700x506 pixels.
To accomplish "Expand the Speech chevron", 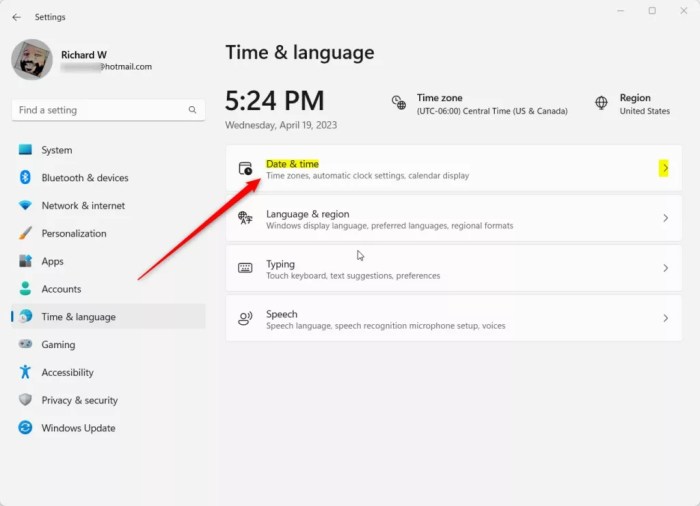I will pos(665,318).
